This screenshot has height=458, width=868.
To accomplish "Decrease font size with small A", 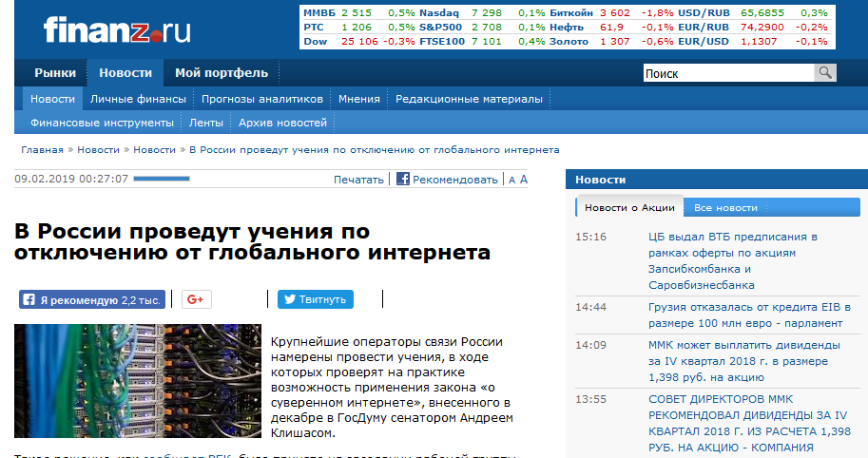I will 512,180.
